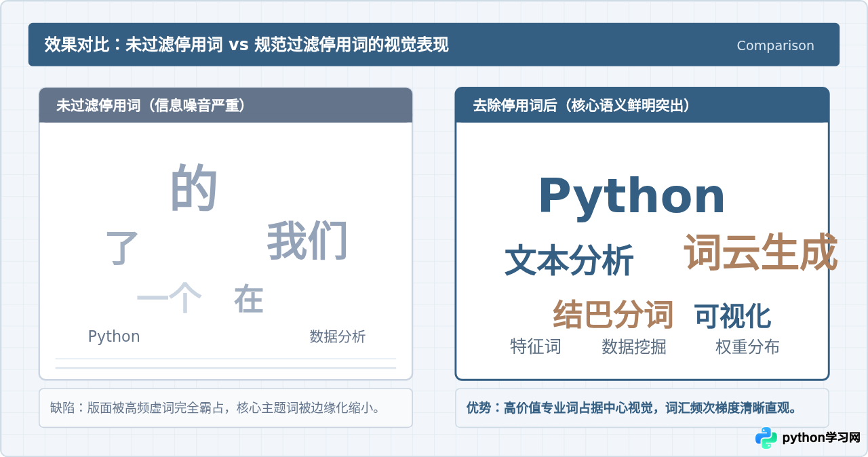Select the 未过滤停用词（信息噪音严重） panel header

226,105
